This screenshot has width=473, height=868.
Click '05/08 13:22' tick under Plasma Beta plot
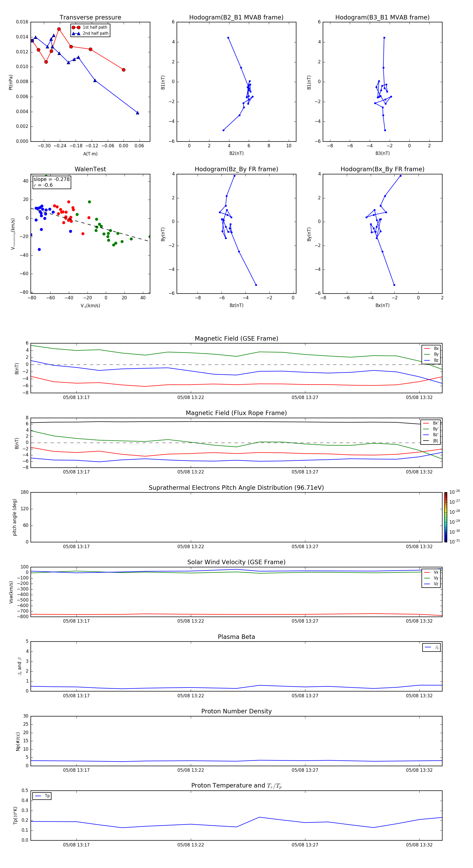point(191,695)
